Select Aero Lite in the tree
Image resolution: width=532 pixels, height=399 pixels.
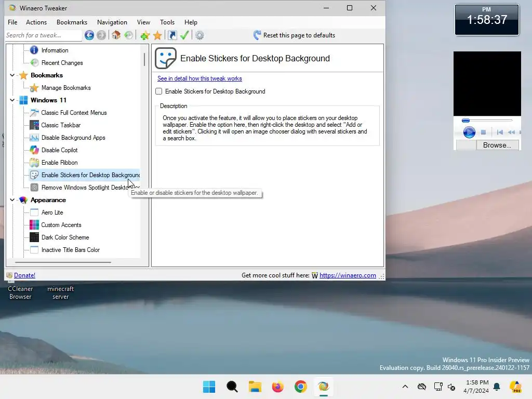[x=52, y=212]
